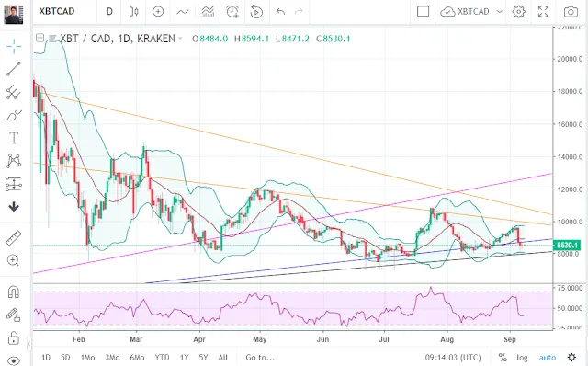
Task: Toggle lock all drawing tools
Action: pos(14,337)
